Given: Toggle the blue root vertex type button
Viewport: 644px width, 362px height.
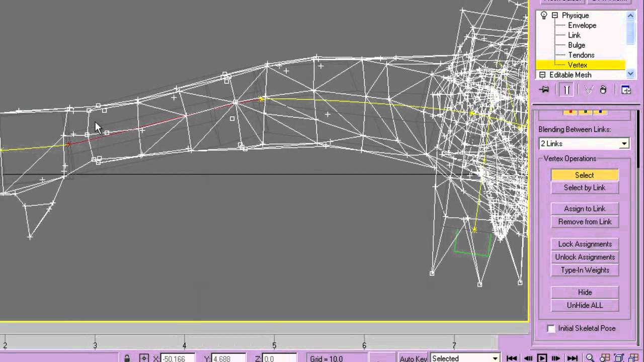Looking at the screenshot, I should click(x=600, y=112).
